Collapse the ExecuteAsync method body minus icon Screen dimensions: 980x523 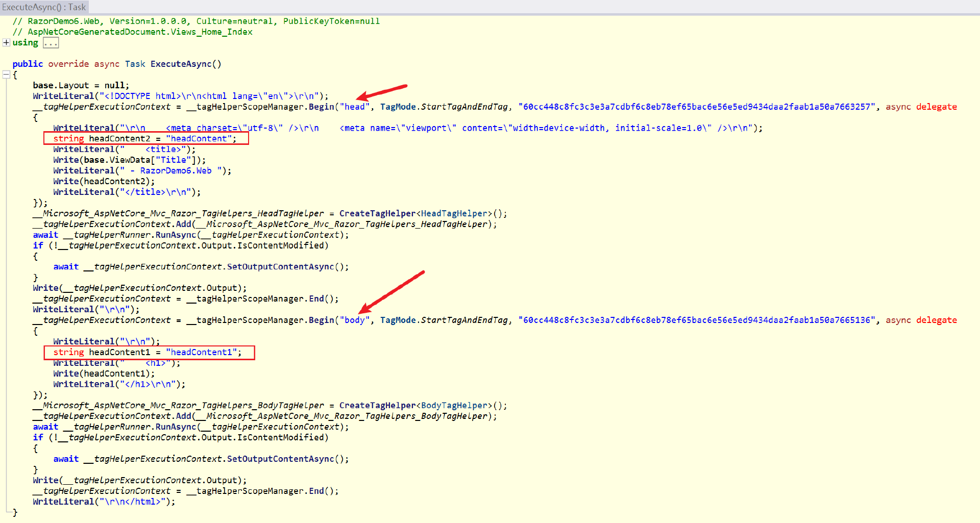tap(6, 75)
